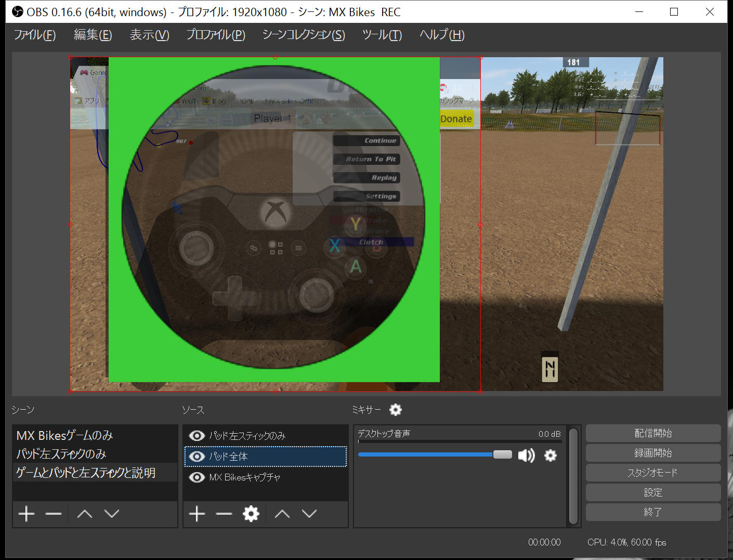
Task: Select the ゲームとパッドと左スティックと説明 scene
Action: pyautogui.click(x=95, y=472)
